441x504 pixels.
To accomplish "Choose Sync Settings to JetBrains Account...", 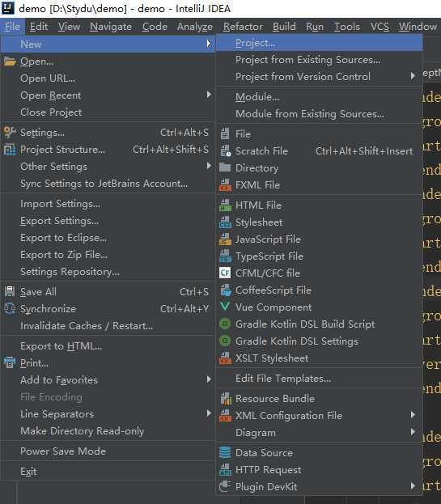I will [108, 183].
